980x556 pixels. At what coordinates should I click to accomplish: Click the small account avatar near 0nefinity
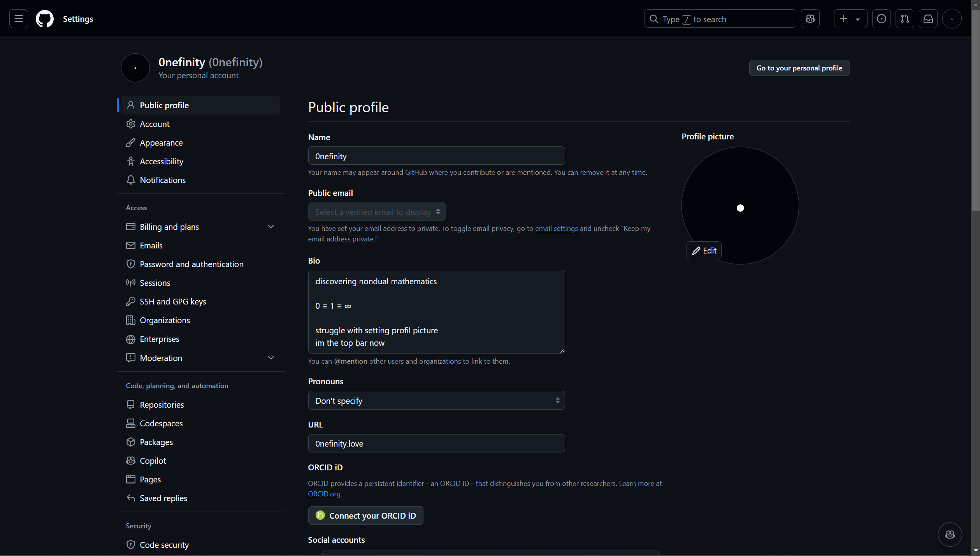[x=135, y=68]
